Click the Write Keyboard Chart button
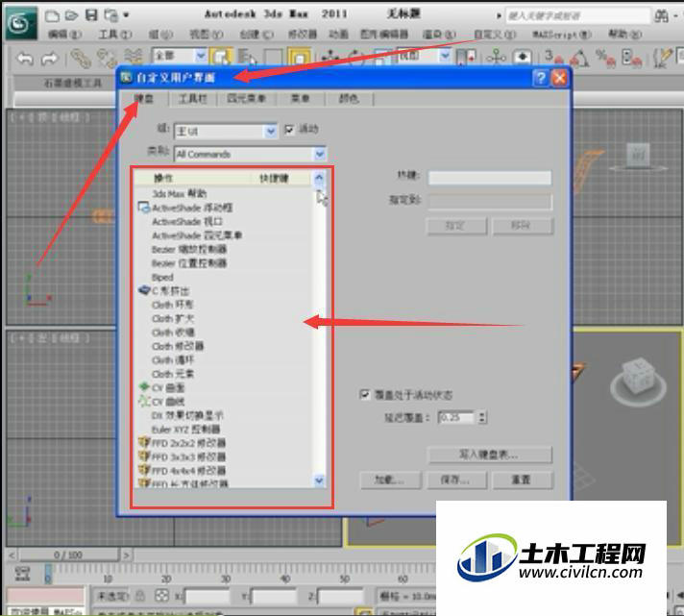The image size is (684, 616). (490, 455)
